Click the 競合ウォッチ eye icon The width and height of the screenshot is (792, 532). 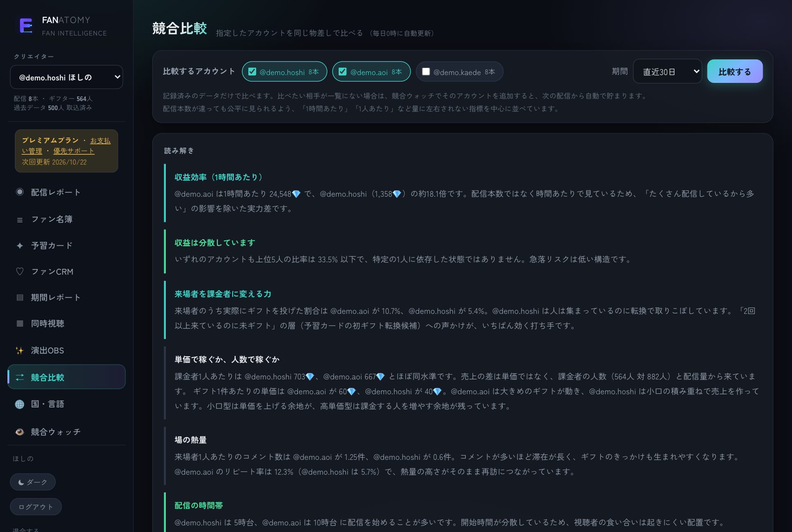pyautogui.click(x=19, y=432)
